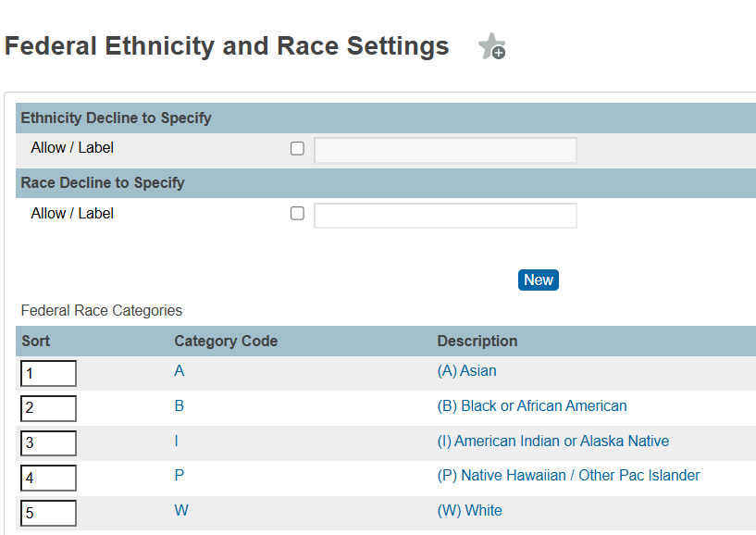Open category code A link
This screenshot has height=535, width=756.
180,371
